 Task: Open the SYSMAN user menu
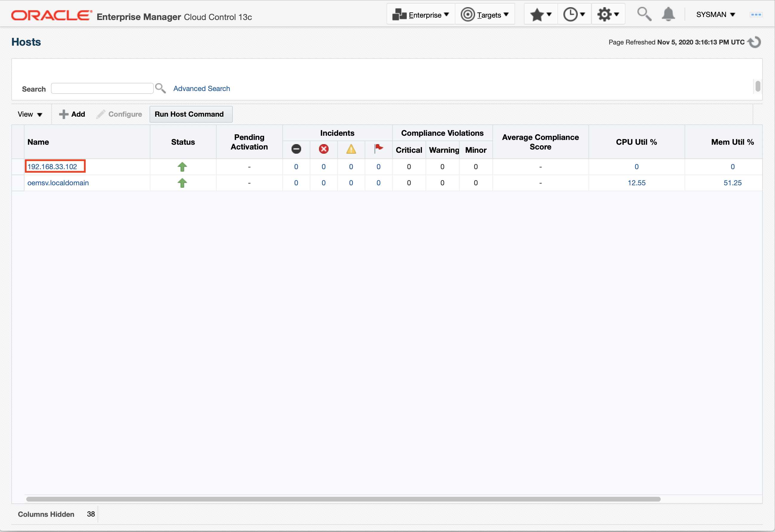point(716,15)
